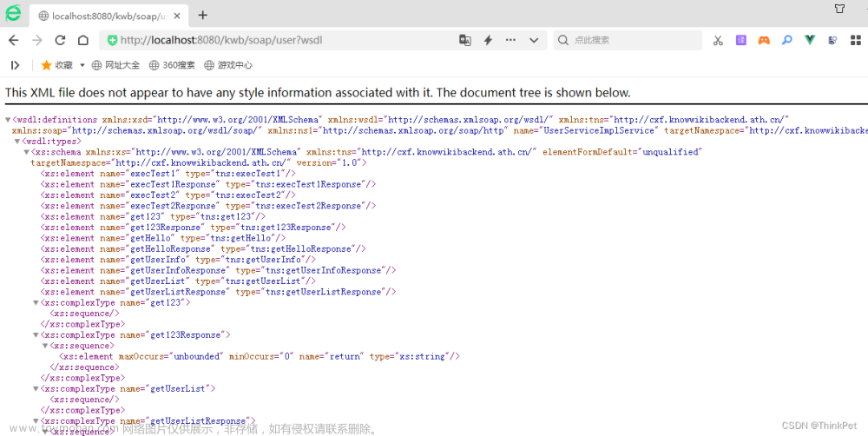The height and width of the screenshot is (436, 868).
Task: Collapse the wsdl:types node
Action: (x=17, y=142)
